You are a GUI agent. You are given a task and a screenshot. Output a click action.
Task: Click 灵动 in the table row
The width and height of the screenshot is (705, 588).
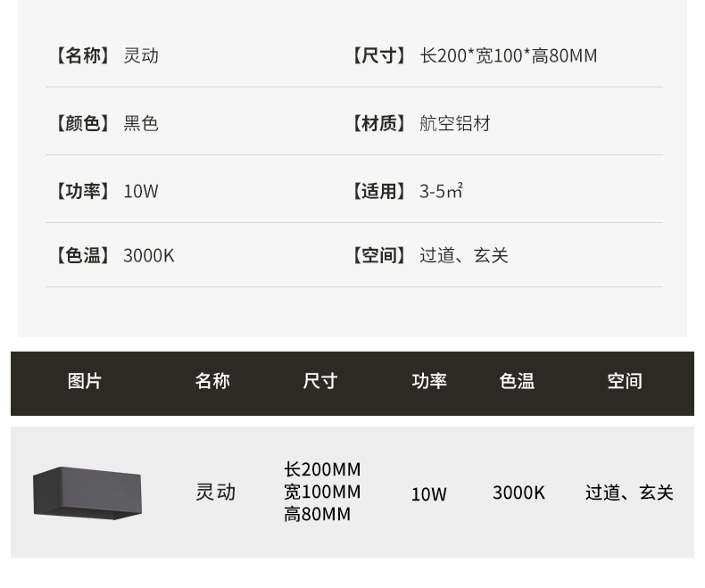(x=216, y=492)
